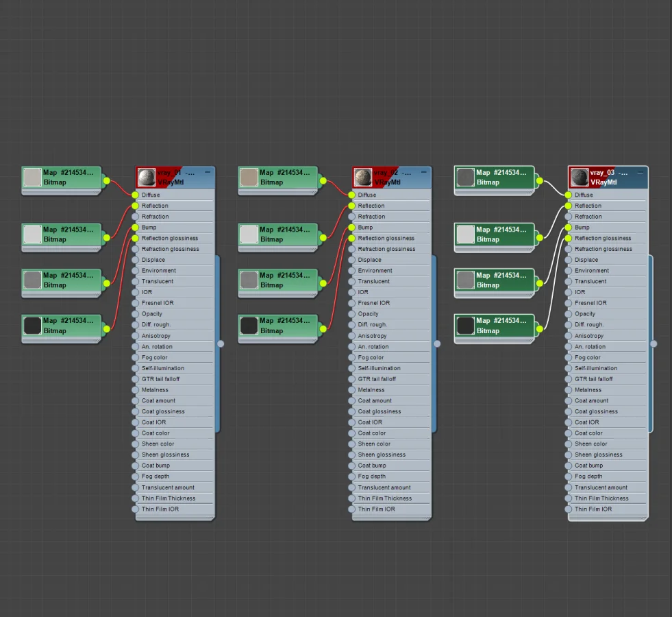Select Bitmap thumbnail wired to vray_03 Bump
This screenshot has width=672, height=617.
[x=465, y=280]
